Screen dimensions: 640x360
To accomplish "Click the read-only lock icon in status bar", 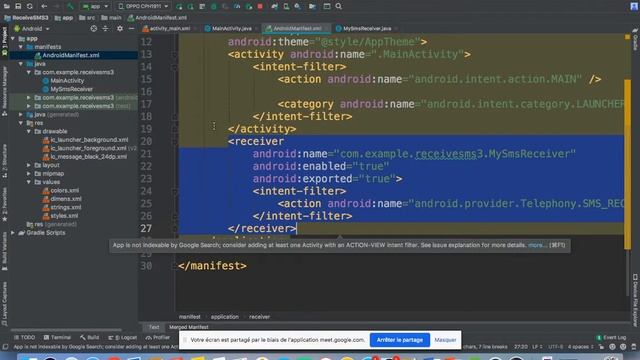I will click(x=602, y=347).
